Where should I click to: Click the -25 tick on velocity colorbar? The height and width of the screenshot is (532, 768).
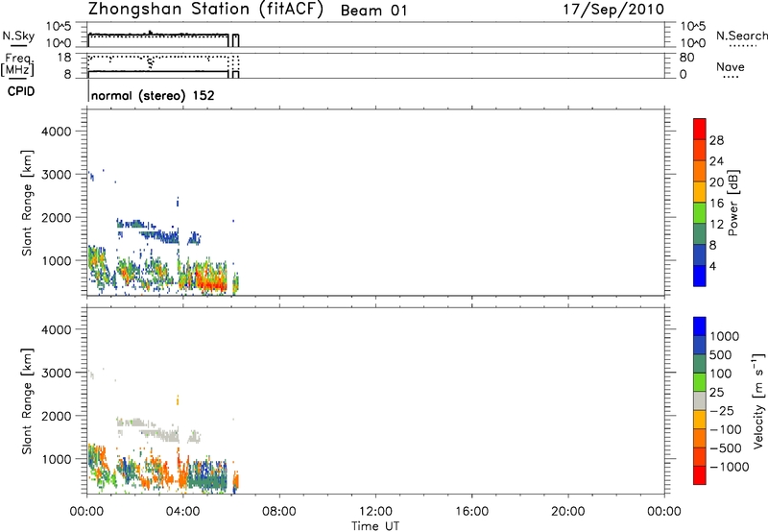(722, 410)
